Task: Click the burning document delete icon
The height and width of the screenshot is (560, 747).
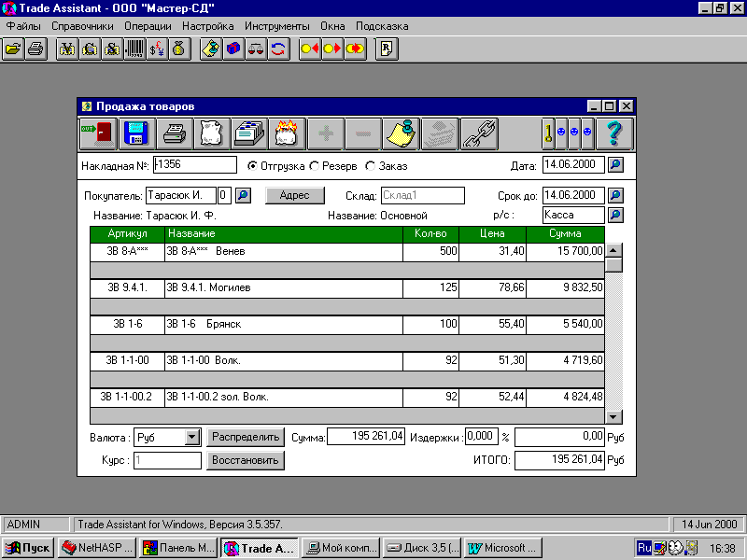Action: 287,133
